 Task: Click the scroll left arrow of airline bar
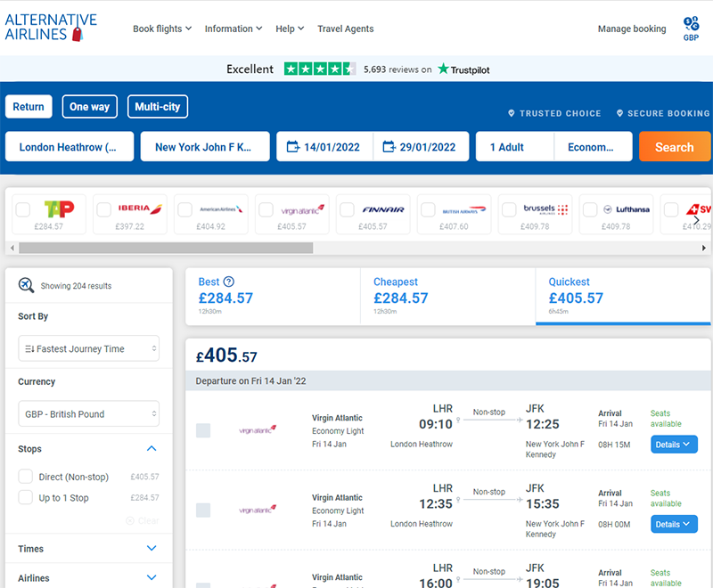click(x=12, y=248)
